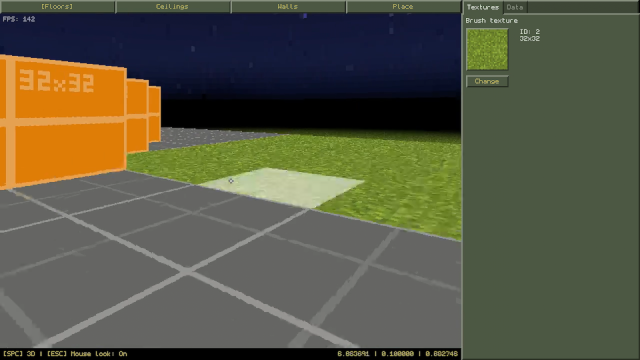Click the texture ID 2 info text
640x360 pixels.
click(529, 35)
